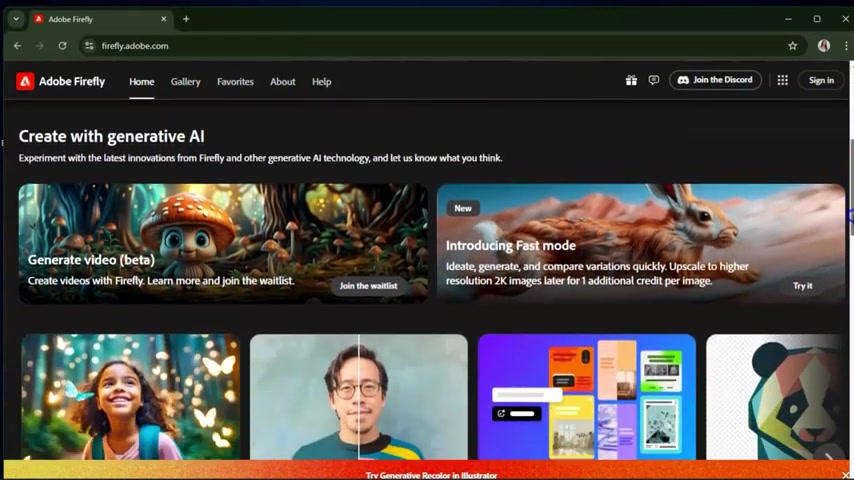Click the New badge on Fast mode card
The height and width of the screenshot is (480, 854).
click(463, 208)
